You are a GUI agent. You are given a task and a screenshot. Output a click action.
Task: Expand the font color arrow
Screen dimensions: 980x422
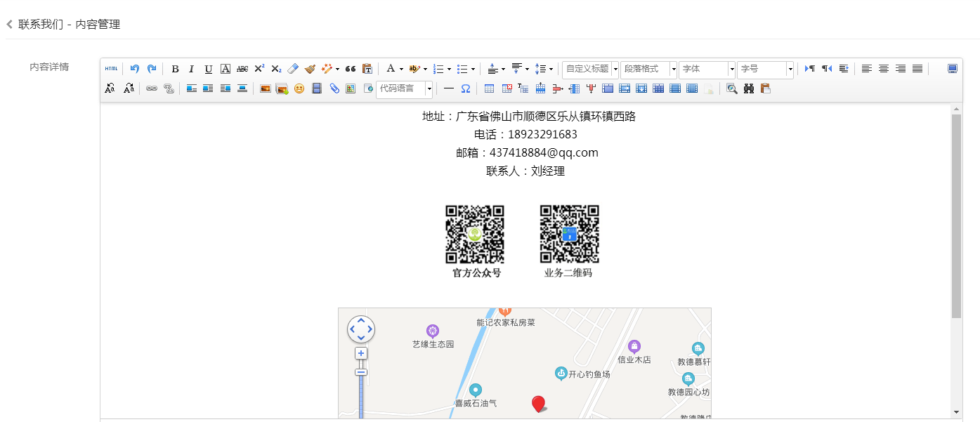click(401, 69)
